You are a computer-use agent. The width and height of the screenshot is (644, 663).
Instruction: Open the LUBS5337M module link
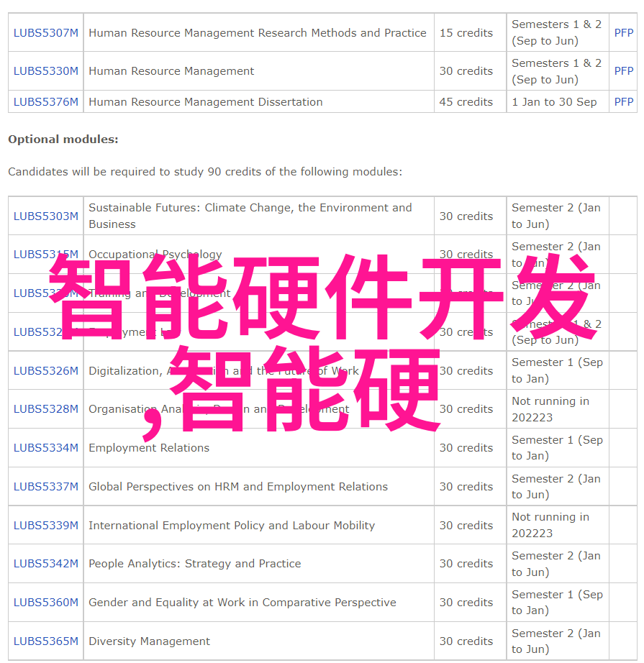point(46,487)
